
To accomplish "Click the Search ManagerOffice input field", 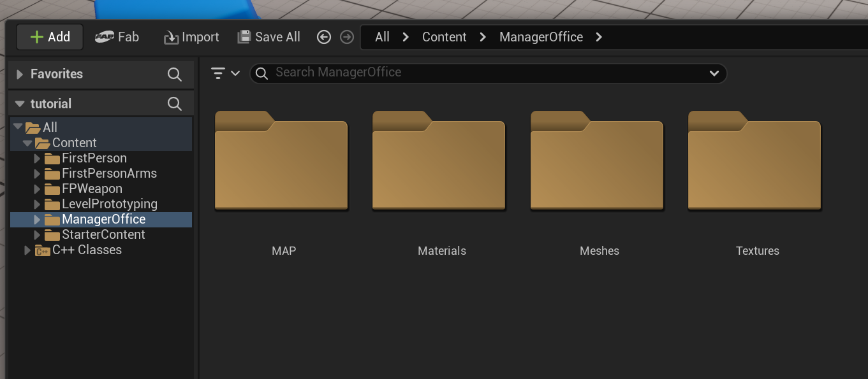I will 488,73.
